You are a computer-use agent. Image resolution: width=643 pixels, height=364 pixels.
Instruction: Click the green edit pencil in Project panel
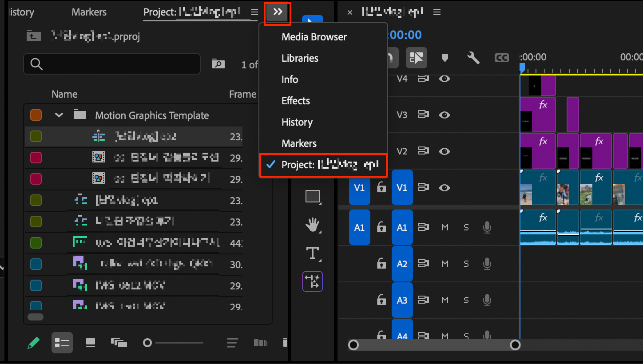[x=33, y=342]
